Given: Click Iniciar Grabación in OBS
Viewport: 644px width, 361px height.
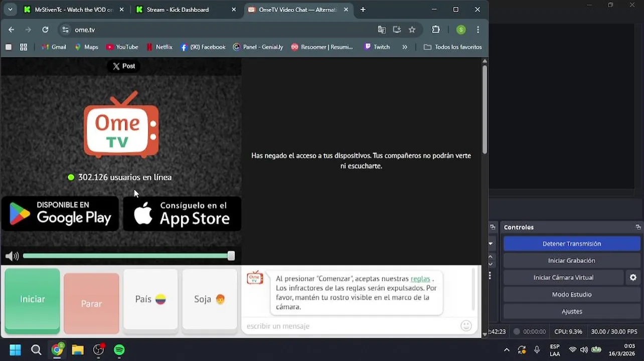Looking at the screenshot, I should click(572, 261).
